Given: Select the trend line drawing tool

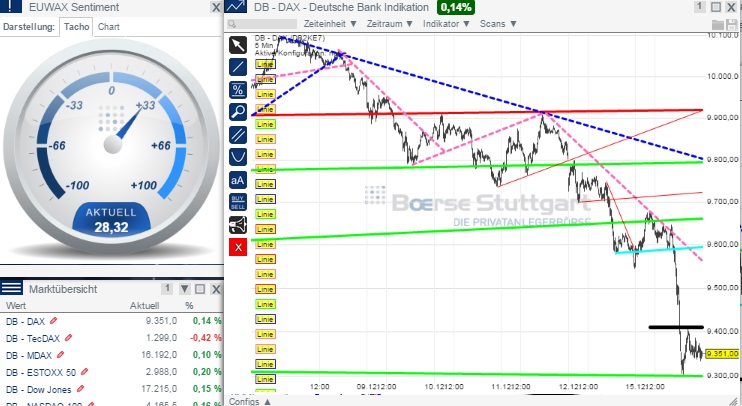Looking at the screenshot, I should click(238, 67).
